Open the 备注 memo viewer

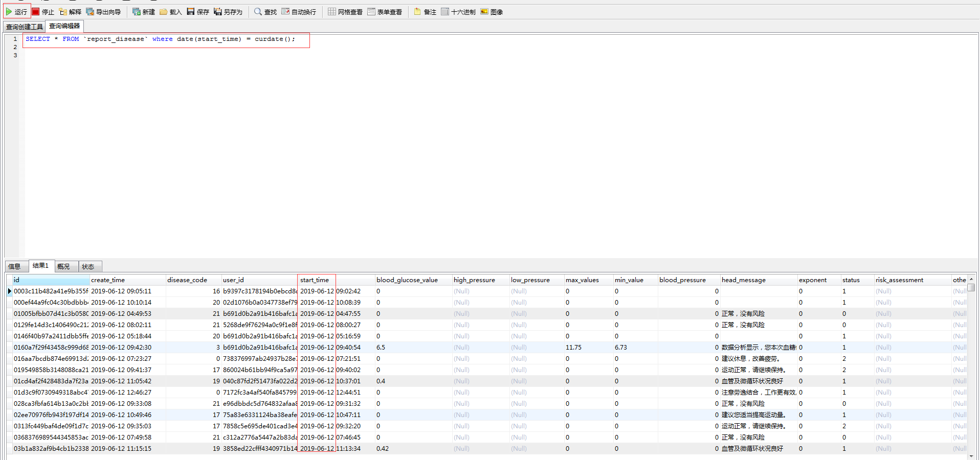pos(425,11)
